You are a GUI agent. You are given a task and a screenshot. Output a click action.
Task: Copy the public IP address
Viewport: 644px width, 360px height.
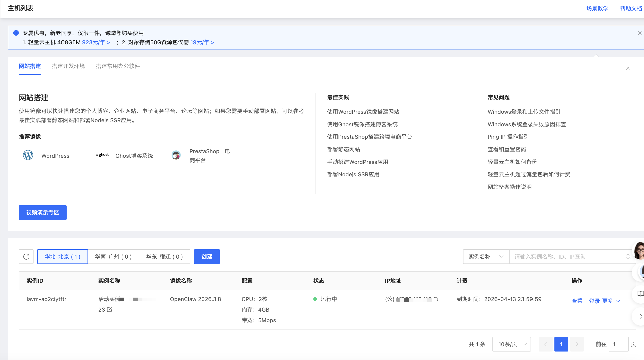436,299
